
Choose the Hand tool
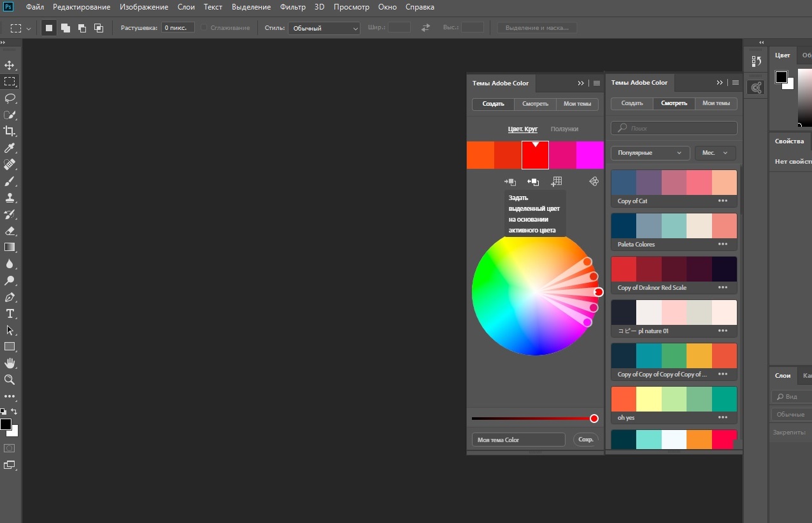click(10, 363)
